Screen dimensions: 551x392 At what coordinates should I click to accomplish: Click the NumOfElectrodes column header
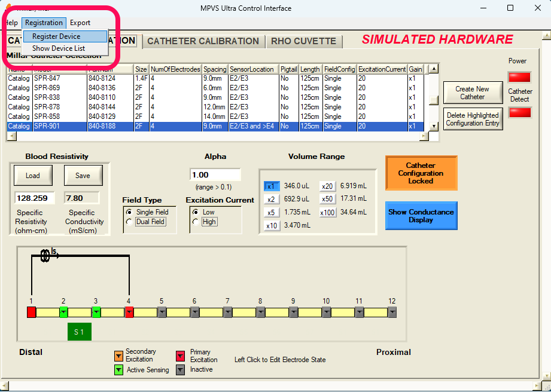tap(176, 69)
